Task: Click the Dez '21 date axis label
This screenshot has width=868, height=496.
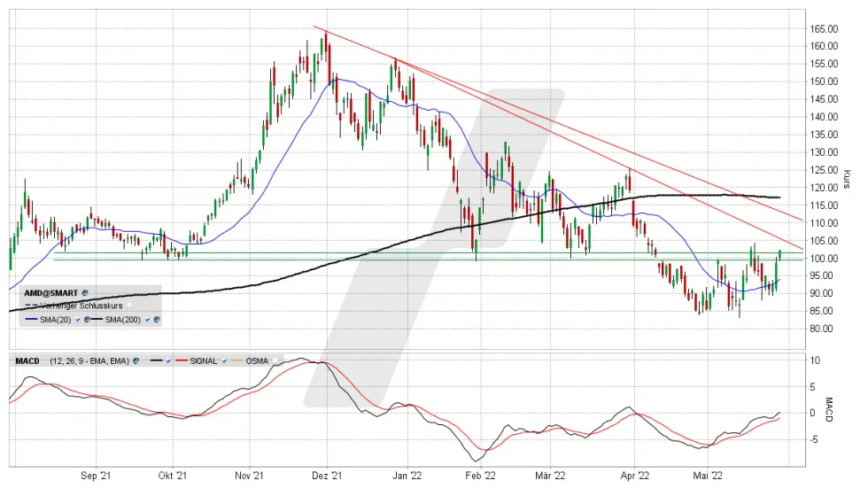Action: point(327,475)
